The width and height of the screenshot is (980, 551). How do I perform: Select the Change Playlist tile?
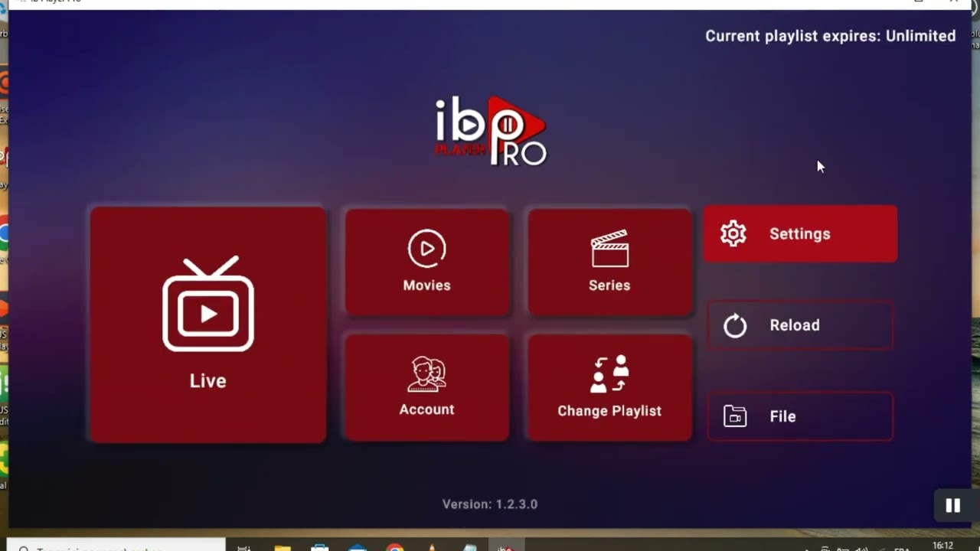pos(609,387)
